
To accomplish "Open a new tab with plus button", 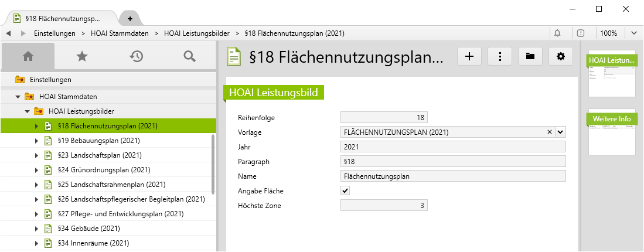I will point(130,18).
